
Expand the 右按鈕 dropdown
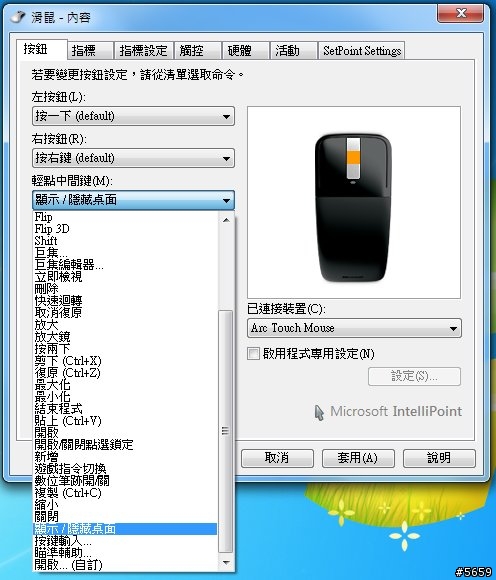pos(134,158)
